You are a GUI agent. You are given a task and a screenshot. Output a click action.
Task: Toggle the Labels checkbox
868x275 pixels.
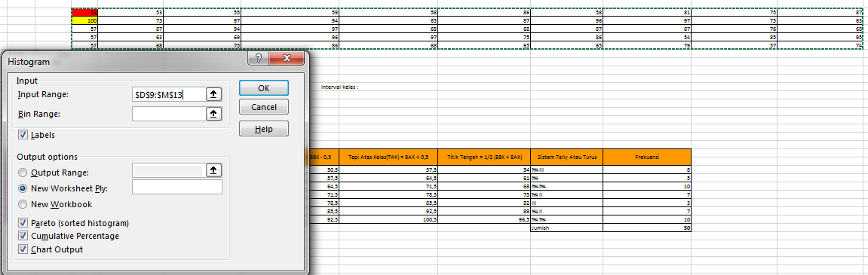click(x=23, y=134)
